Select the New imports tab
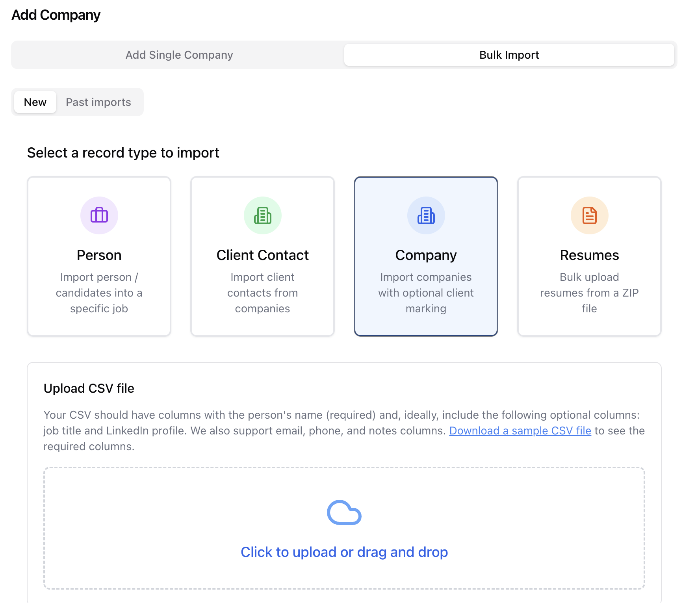The height and width of the screenshot is (616, 683). tap(35, 102)
